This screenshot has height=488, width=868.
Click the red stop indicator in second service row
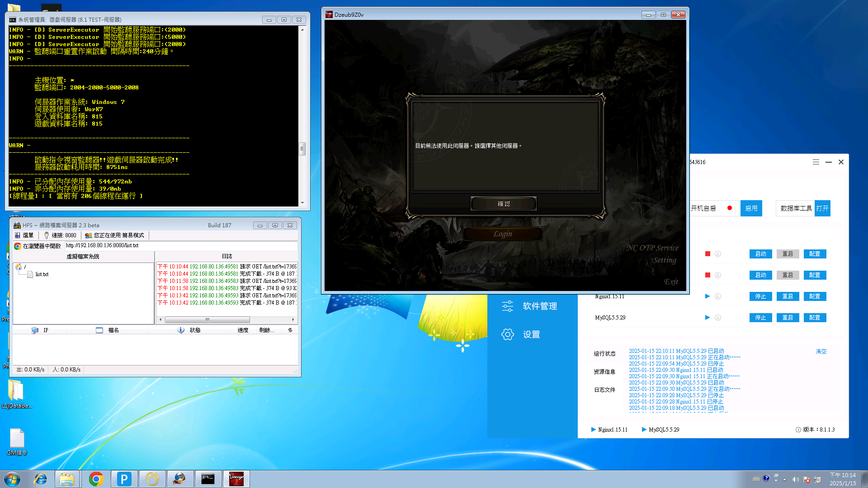pos(708,275)
